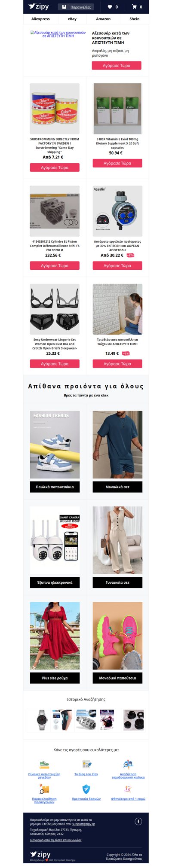Screen dimensions: 172x868
Task: Click the Zipy logo in the header
Action: (39, 6)
